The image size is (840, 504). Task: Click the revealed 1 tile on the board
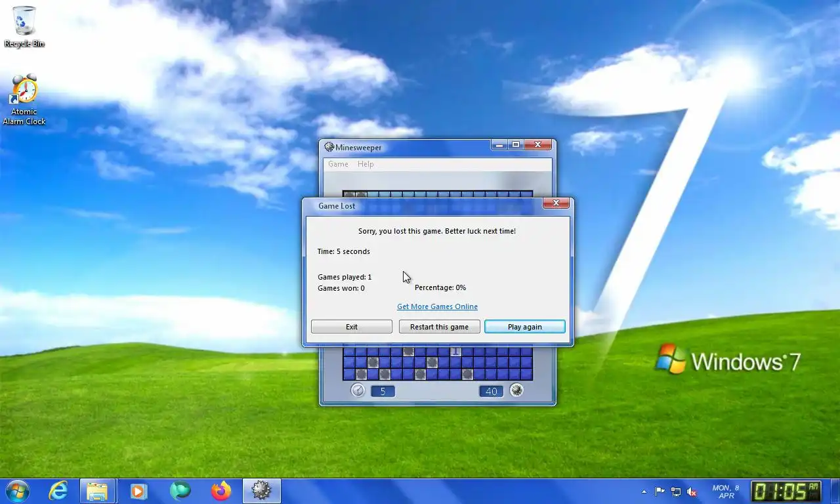pyautogui.click(x=455, y=352)
